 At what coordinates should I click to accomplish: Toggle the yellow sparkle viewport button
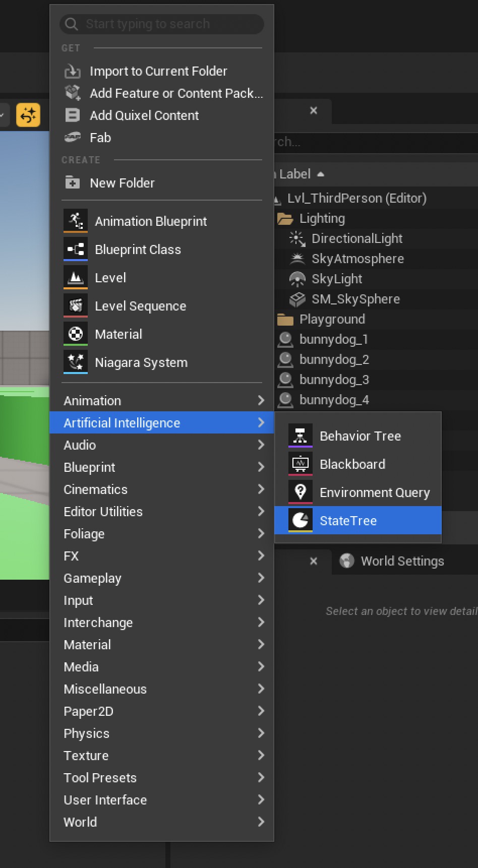[x=28, y=115]
